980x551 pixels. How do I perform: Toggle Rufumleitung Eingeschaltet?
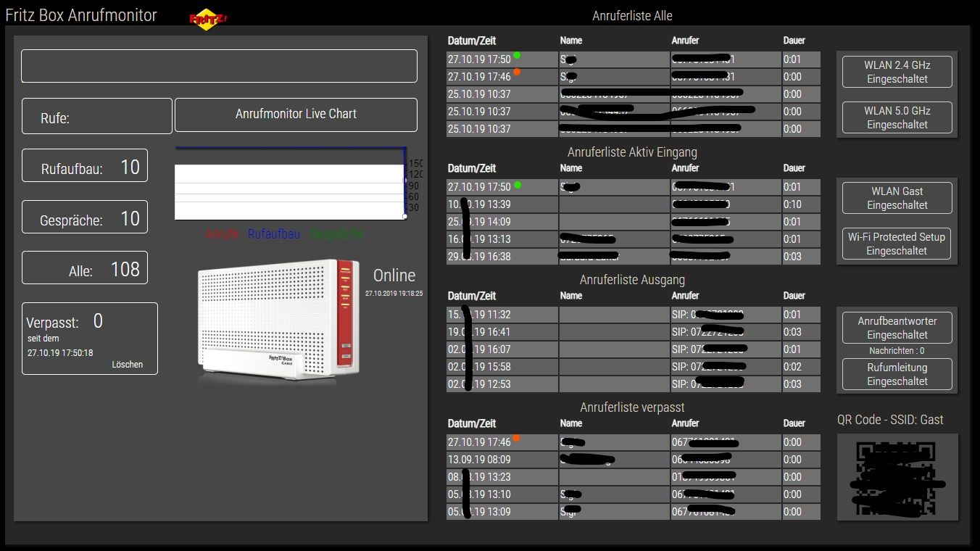click(x=897, y=374)
